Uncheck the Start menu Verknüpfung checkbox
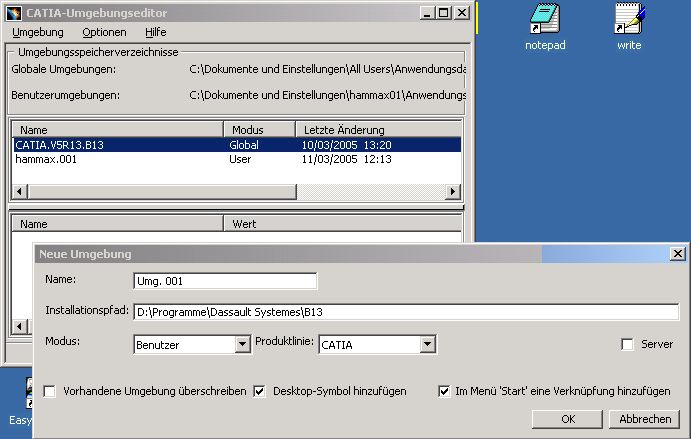Screen dimensions: 691x439 (x=444, y=391)
